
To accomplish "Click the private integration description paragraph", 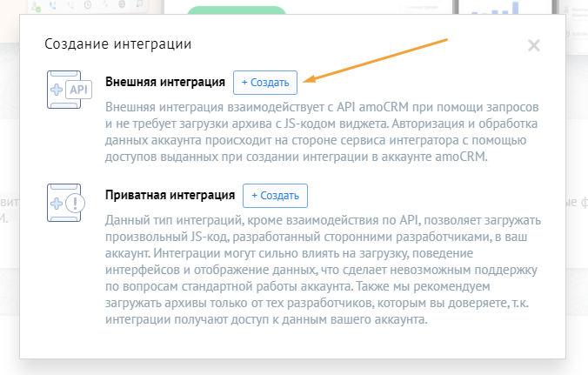I will [323, 270].
